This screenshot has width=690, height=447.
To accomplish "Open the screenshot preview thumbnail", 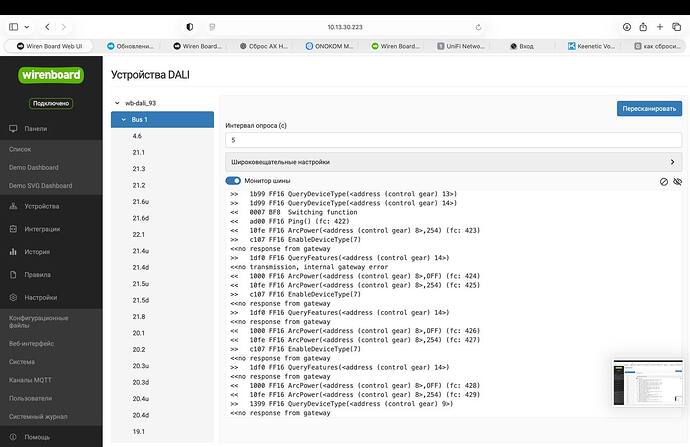I will click(x=648, y=383).
